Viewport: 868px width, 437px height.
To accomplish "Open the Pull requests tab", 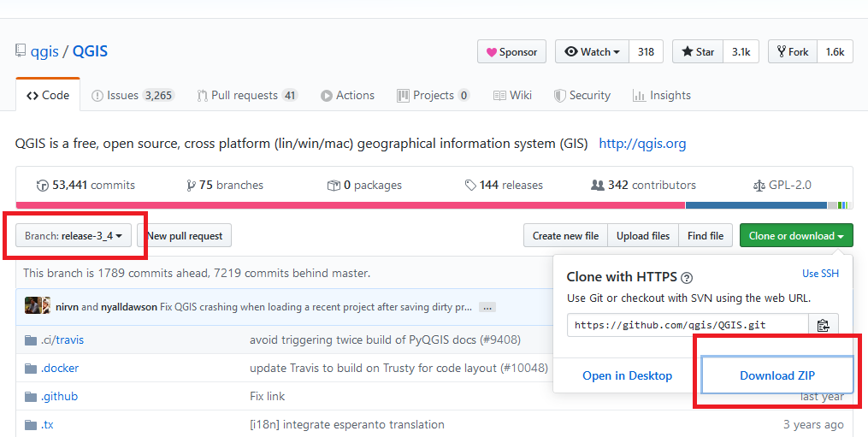I will pyautogui.click(x=246, y=96).
